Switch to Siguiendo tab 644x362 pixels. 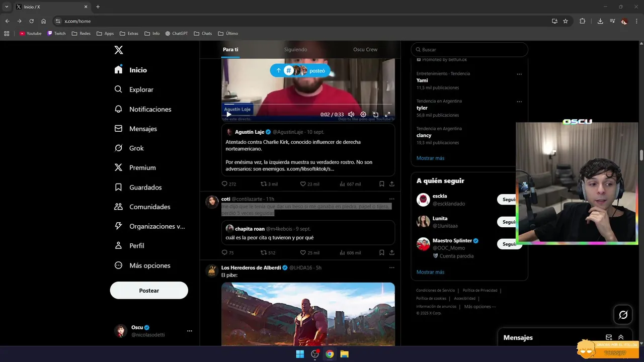pyautogui.click(x=295, y=50)
